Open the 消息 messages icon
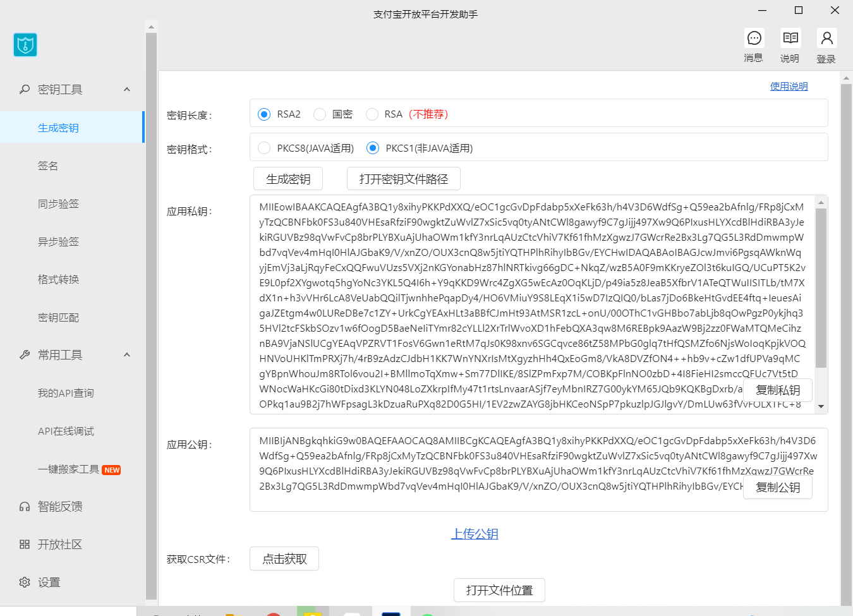The width and height of the screenshot is (853, 616). coord(754,39)
